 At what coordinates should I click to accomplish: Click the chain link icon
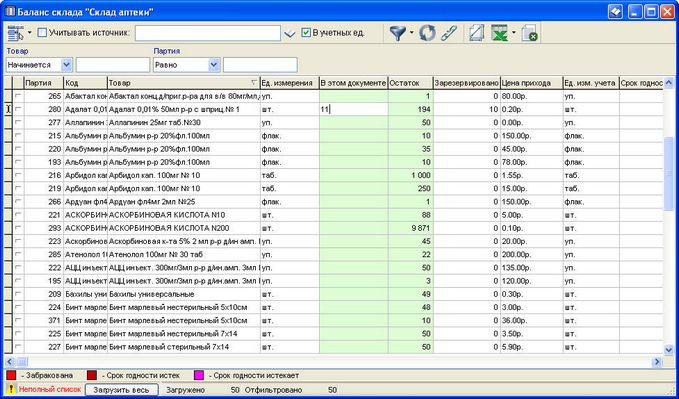coord(449,33)
